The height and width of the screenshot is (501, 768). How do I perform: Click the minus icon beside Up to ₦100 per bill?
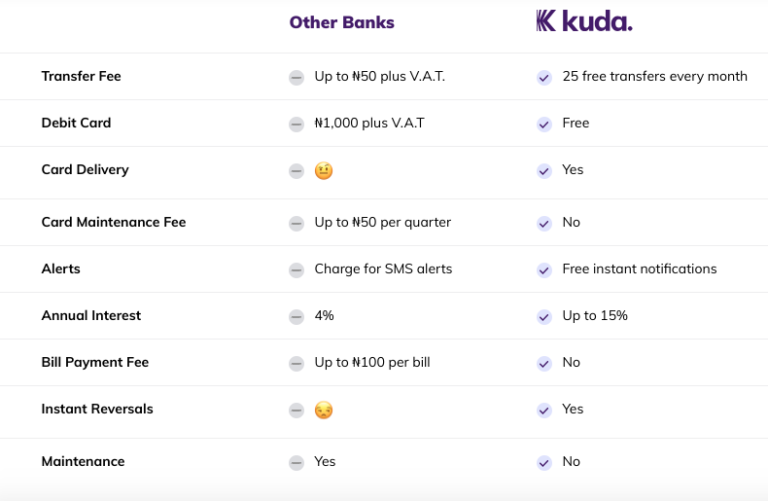(296, 363)
